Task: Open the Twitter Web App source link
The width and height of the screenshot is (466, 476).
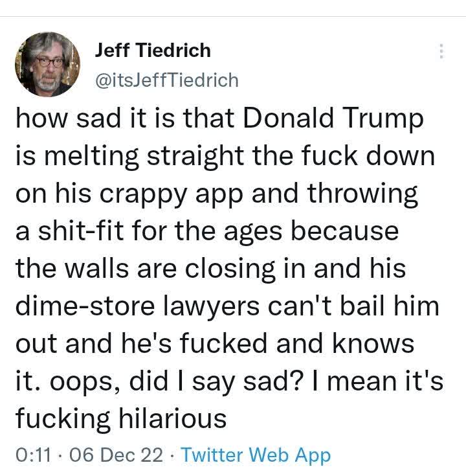Action: [256, 456]
